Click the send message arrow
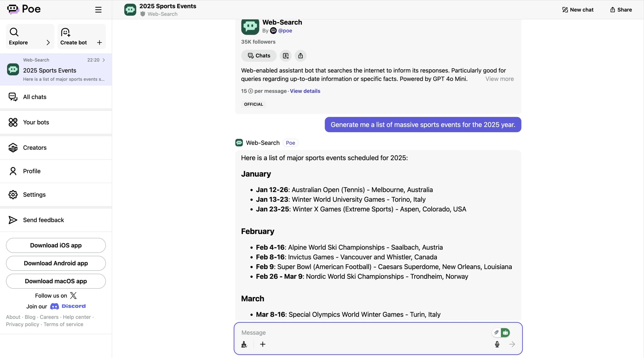Viewport: 644px width, 358px height. click(x=512, y=344)
